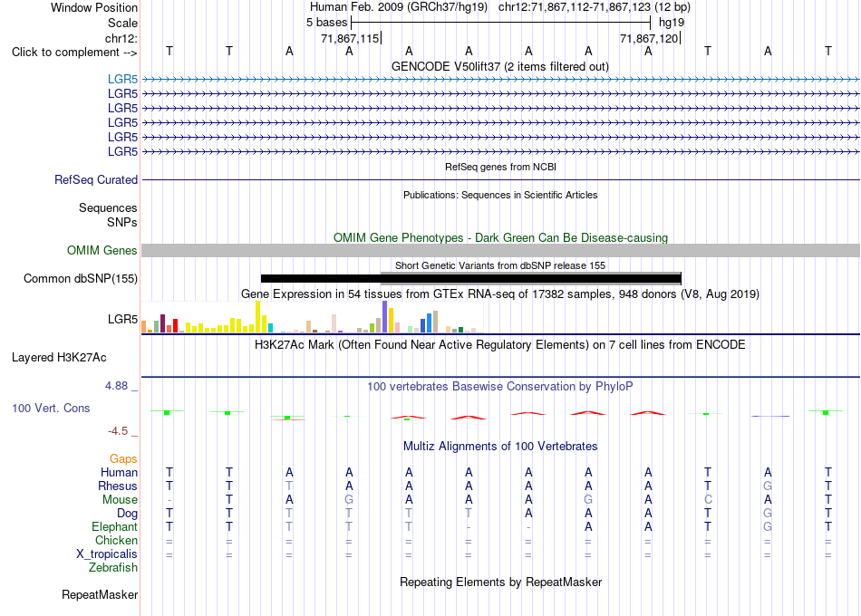Click the cyan GTEx expression bar
Image resolution: width=861 pixels, height=616 pixels.
(270, 328)
